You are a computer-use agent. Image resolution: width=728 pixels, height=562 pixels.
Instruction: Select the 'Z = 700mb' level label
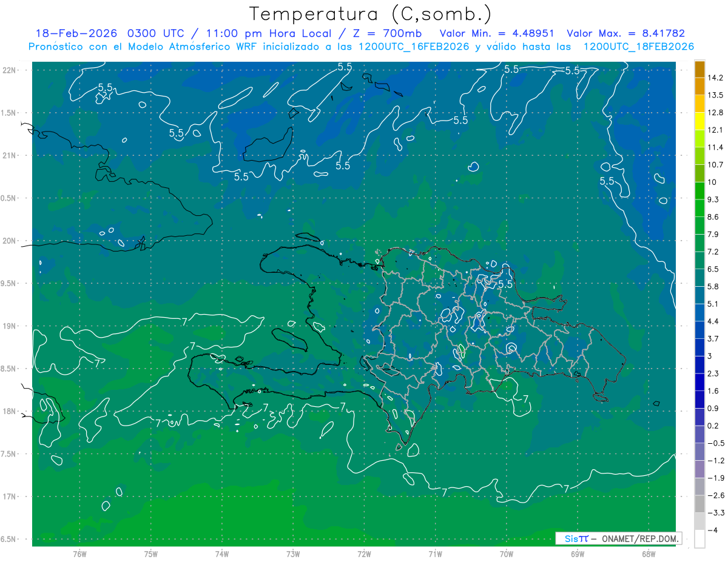click(386, 33)
